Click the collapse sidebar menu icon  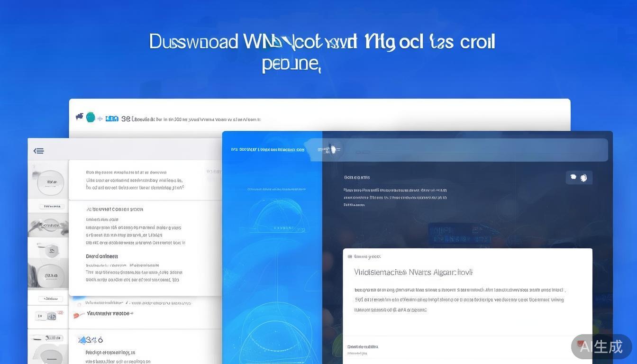tap(38, 151)
